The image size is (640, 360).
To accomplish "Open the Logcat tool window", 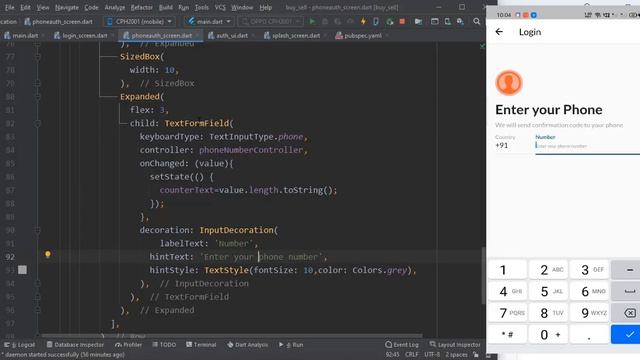I will point(20,345).
